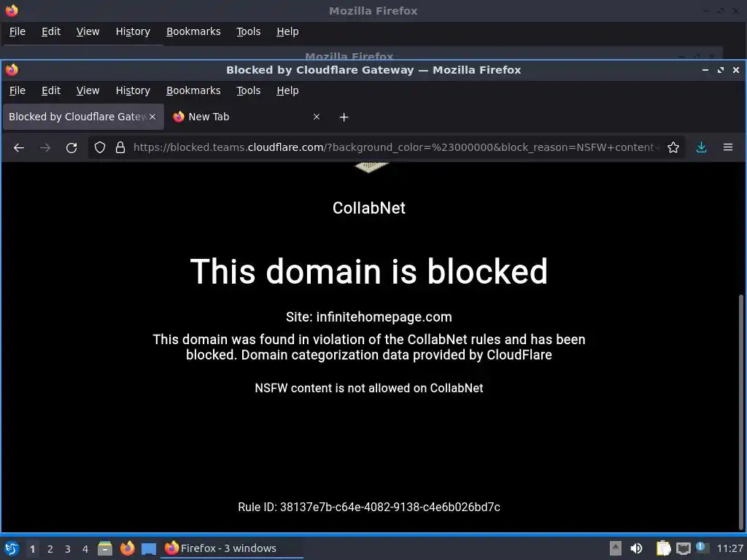The image size is (747, 560).
Task: Click the Rule ID text line
Action: click(x=368, y=507)
